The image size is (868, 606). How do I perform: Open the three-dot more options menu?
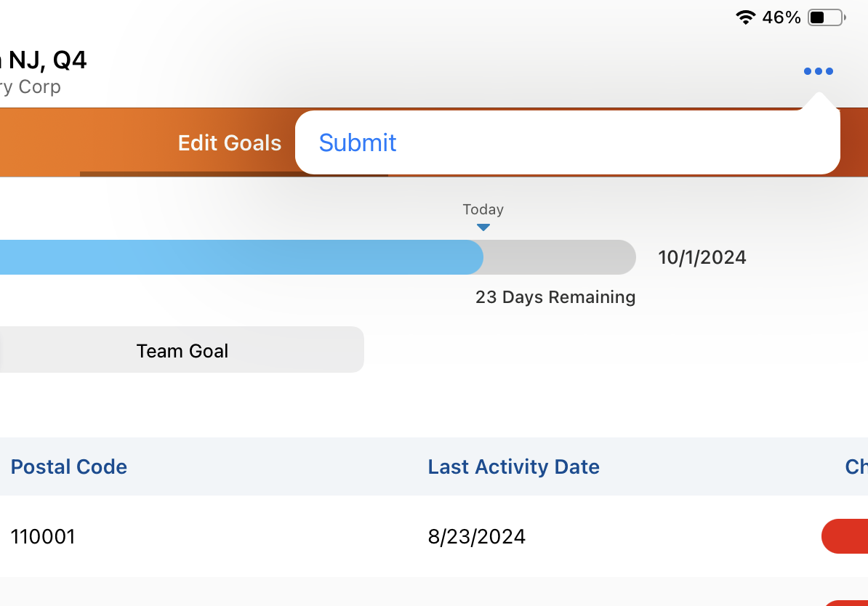point(818,71)
